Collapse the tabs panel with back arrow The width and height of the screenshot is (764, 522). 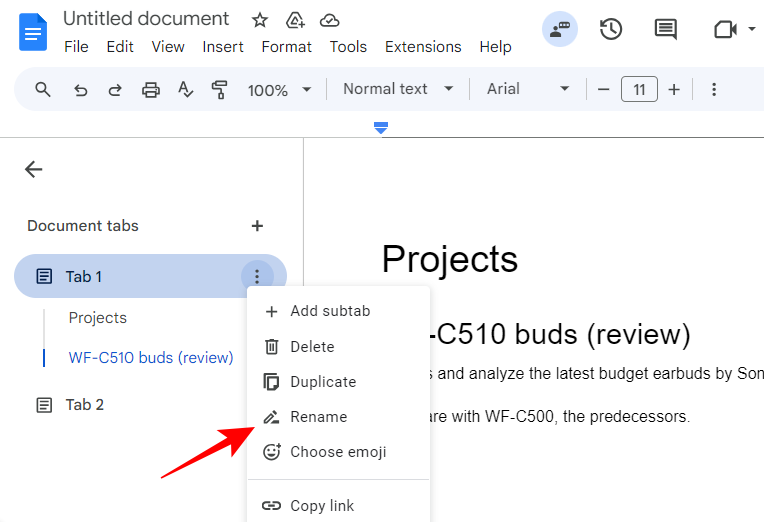click(x=34, y=169)
